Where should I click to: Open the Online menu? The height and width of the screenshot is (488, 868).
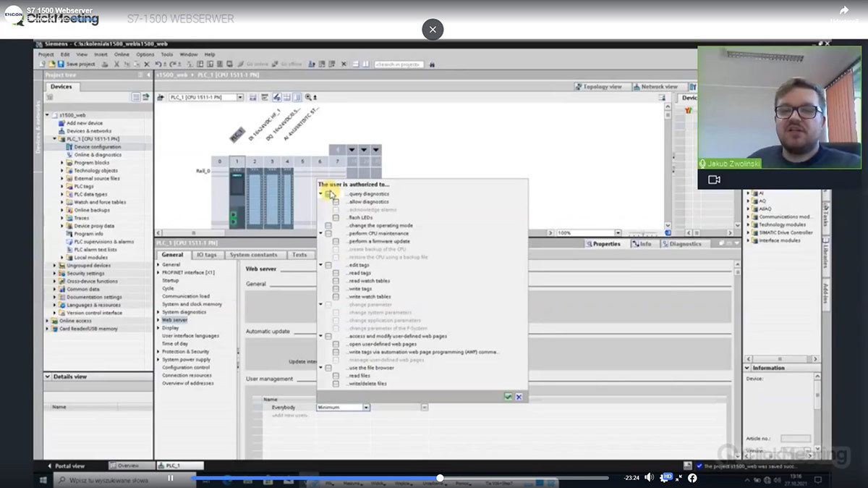coord(122,54)
